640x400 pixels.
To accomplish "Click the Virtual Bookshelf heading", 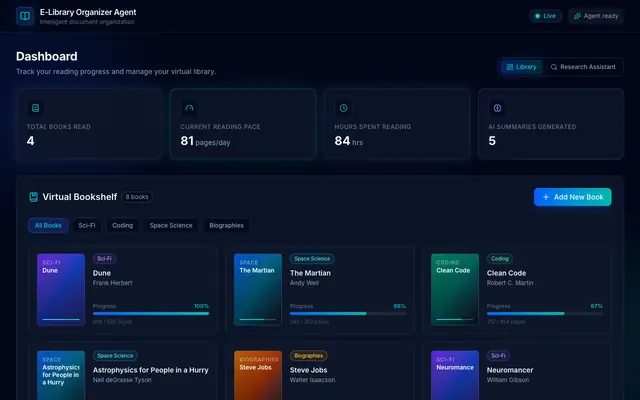I will click(80, 197).
